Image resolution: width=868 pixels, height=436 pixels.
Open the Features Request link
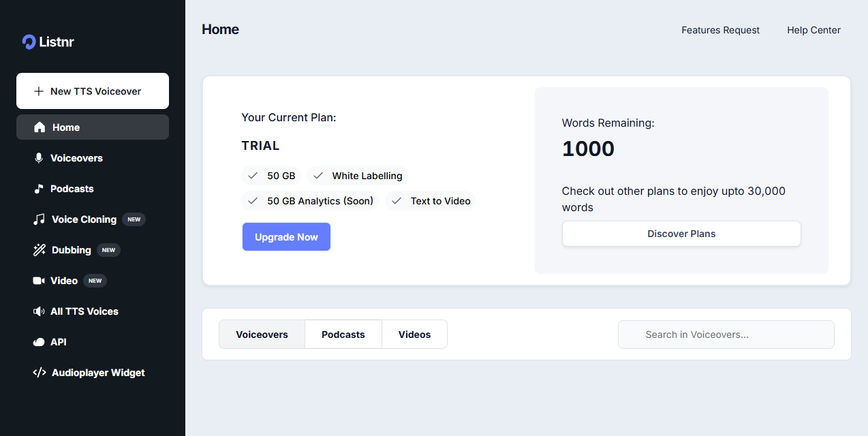[x=720, y=30]
